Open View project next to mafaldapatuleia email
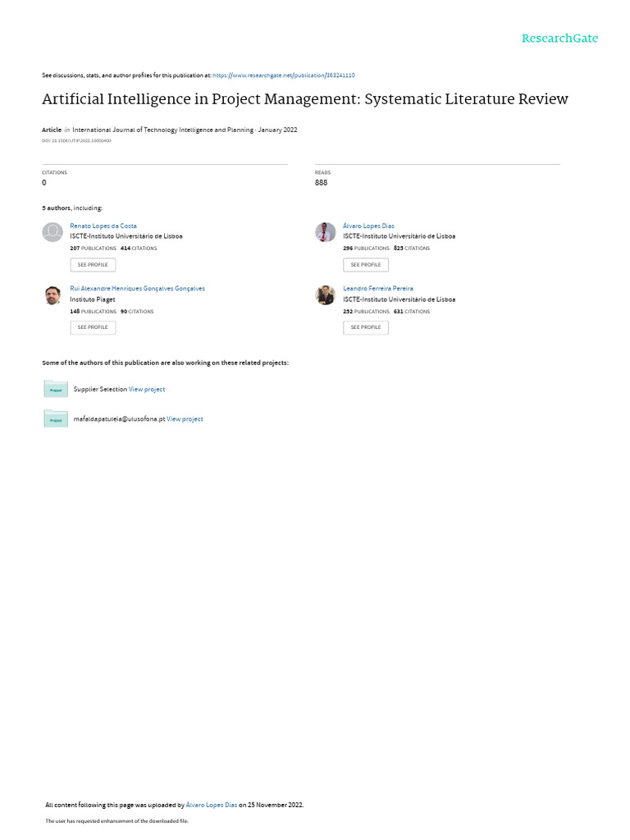The width and height of the screenshot is (630, 840). coord(185,419)
